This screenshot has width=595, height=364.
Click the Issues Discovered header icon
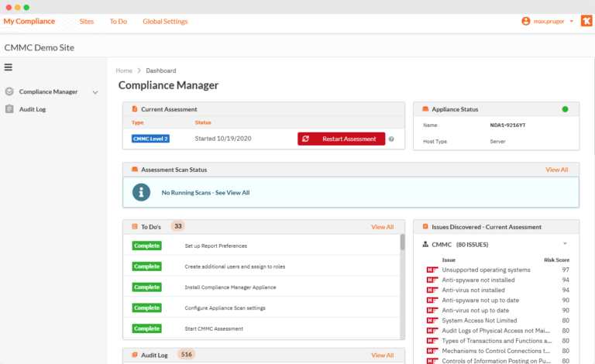425,227
